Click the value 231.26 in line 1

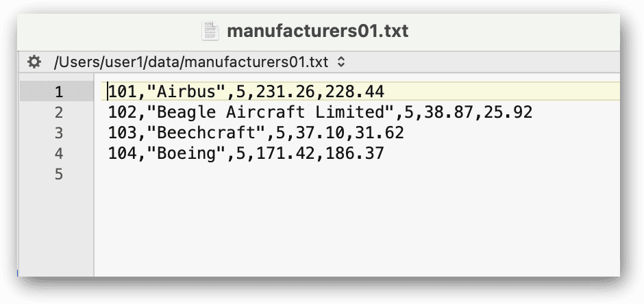click(x=286, y=92)
